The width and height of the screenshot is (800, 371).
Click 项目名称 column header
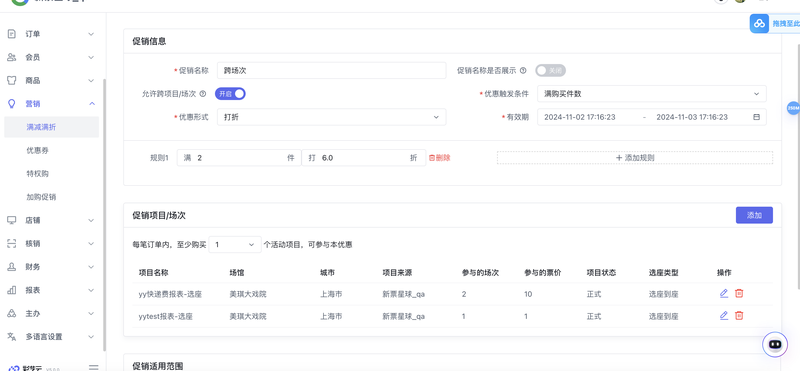pyautogui.click(x=154, y=273)
